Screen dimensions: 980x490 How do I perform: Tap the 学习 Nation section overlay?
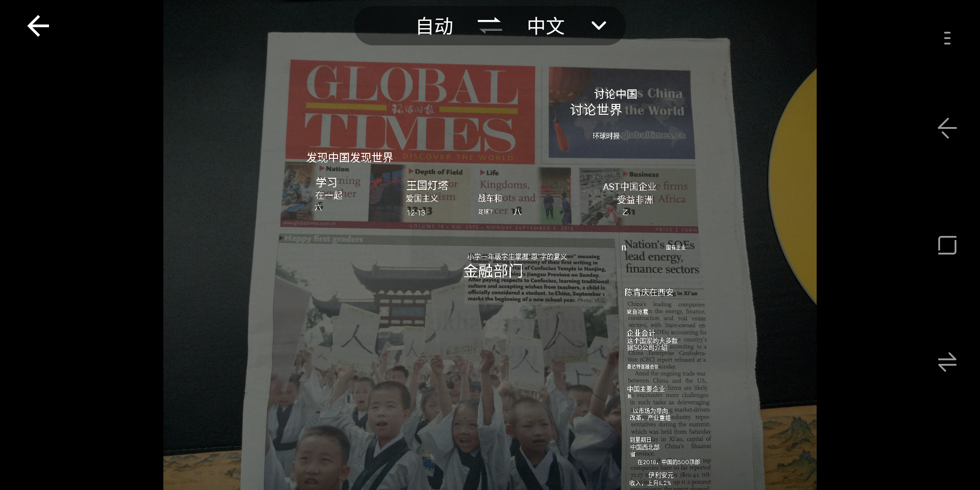pyautogui.click(x=326, y=182)
